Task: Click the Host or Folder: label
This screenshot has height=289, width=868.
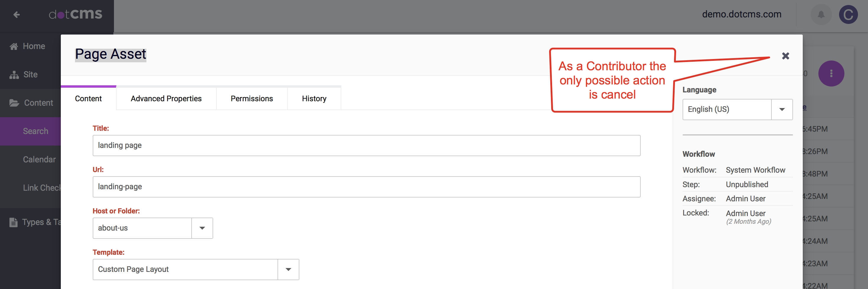Action: (x=116, y=211)
